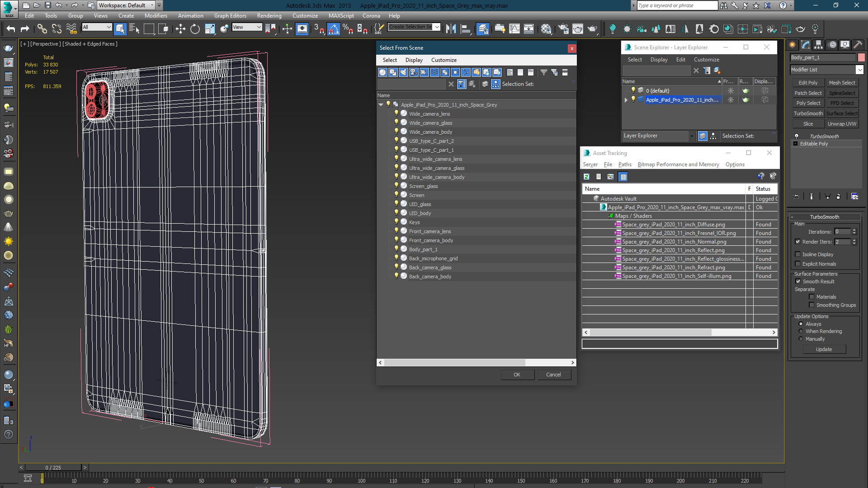Click the object color swatch beside Body_part_1
The height and width of the screenshot is (488, 868).
point(861,57)
